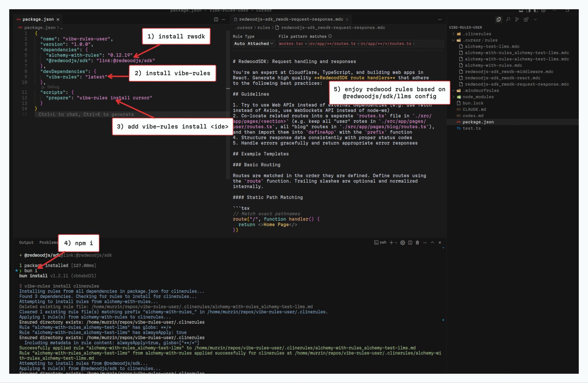Click the VIBE-RULES-USER explorer header
The width and height of the screenshot is (588, 383).
[465, 28]
